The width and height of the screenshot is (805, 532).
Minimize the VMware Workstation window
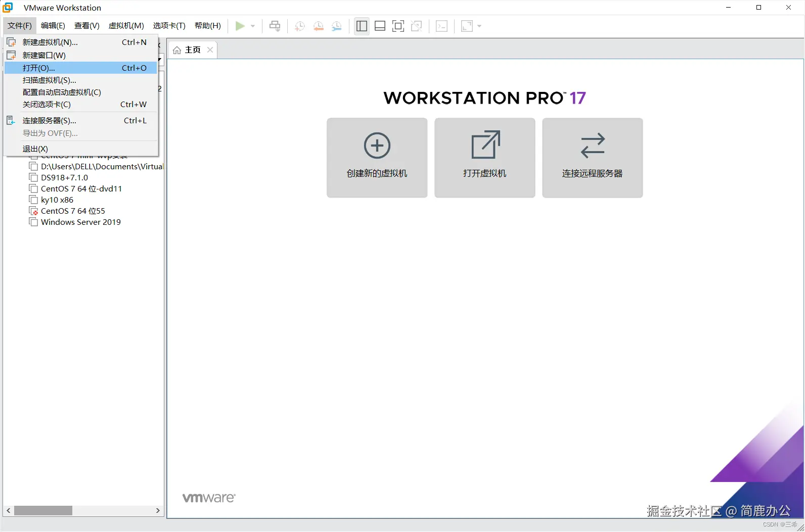(729, 8)
